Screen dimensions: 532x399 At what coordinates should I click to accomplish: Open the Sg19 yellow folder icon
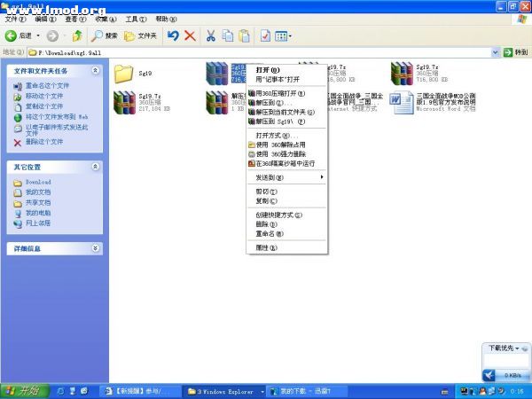[123, 73]
